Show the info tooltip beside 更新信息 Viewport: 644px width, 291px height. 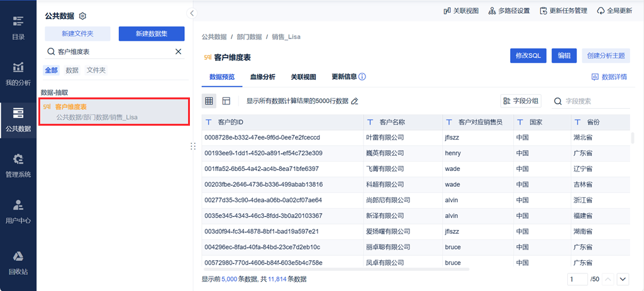click(362, 77)
